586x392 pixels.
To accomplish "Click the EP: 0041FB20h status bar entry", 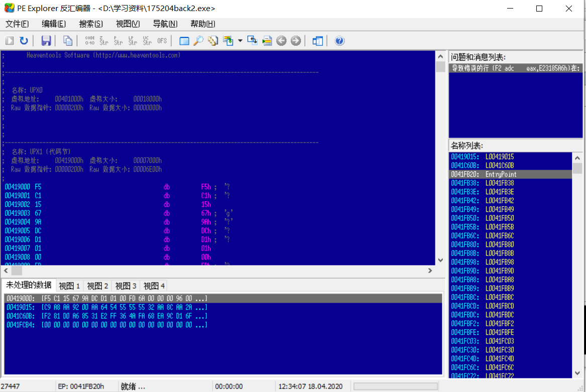I will pos(81,386).
